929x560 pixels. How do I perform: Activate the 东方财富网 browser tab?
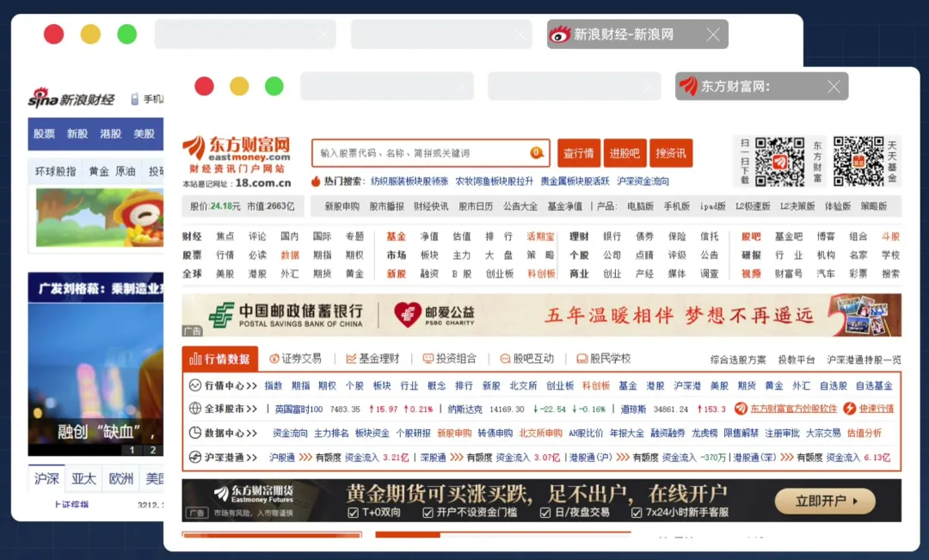[x=762, y=87]
